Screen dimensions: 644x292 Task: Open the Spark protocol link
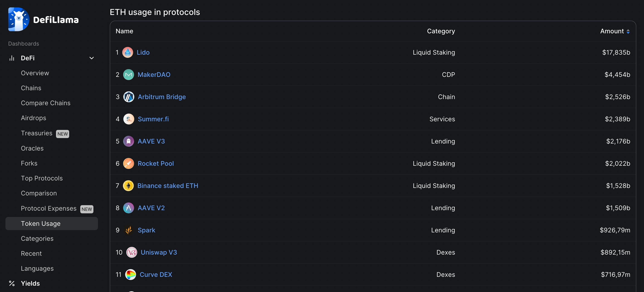coord(146,230)
